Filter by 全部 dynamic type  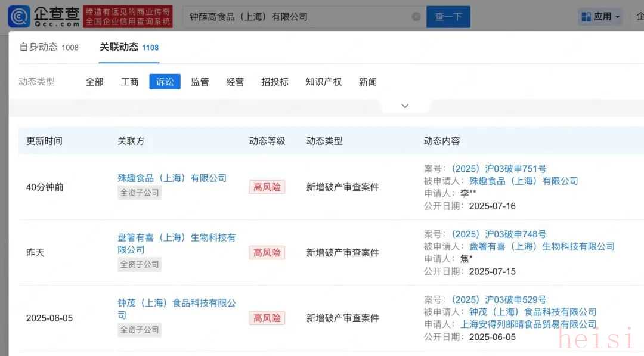click(94, 82)
